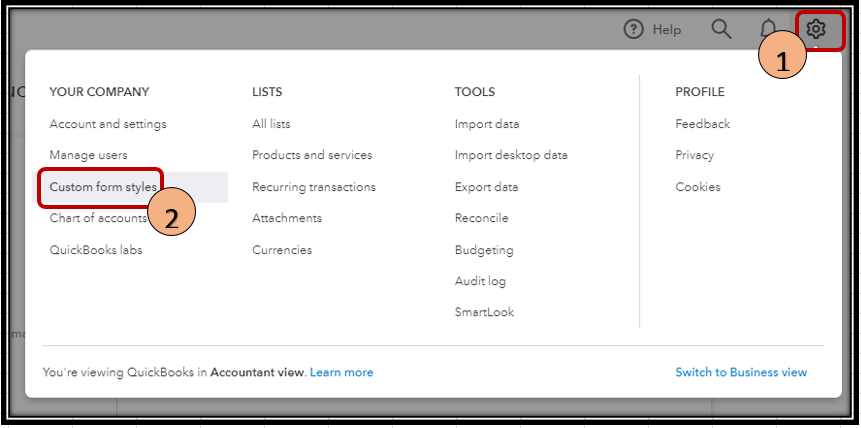Choose Import data under Tools
Image resolution: width=861 pixels, height=428 pixels.
487,124
